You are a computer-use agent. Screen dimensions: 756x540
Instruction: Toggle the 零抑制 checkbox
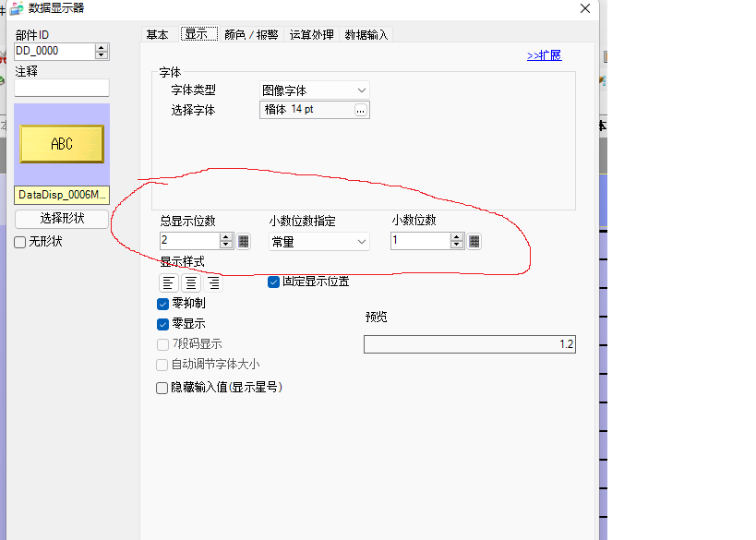(x=163, y=304)
